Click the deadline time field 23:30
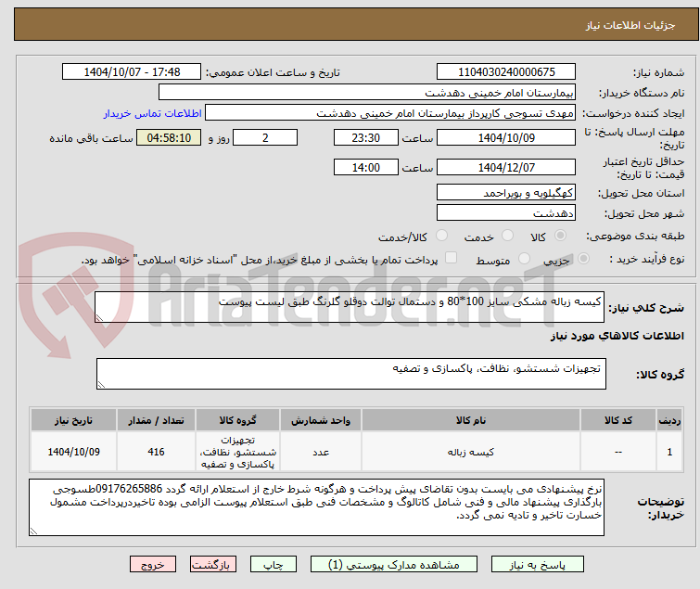This screenshot has height=589, width=700. tap(366, 137)
